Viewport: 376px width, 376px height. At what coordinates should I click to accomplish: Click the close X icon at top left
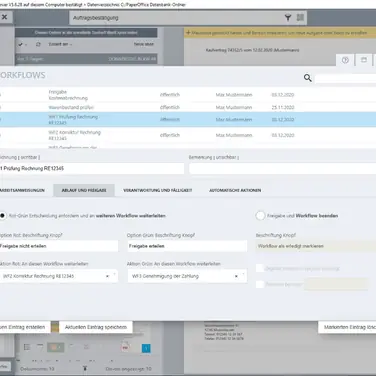tap(4, 17)
